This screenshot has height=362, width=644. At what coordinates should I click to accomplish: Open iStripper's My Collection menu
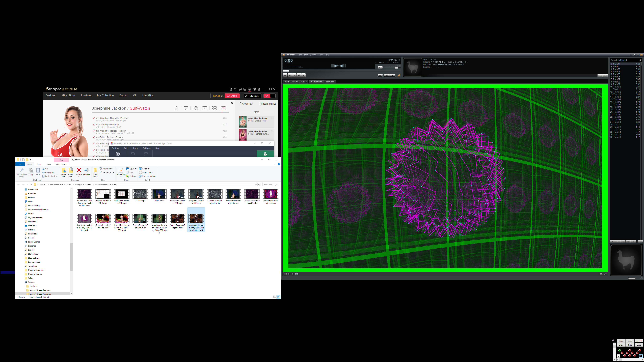(105, 95)
